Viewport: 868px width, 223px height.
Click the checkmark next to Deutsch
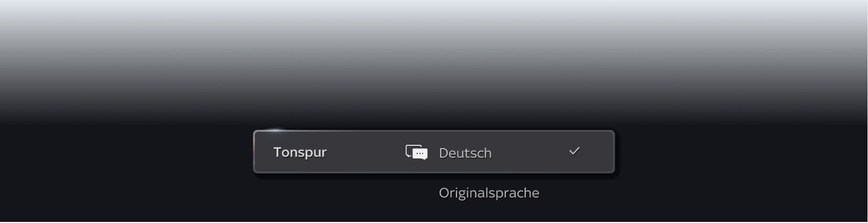click(574, 151)
